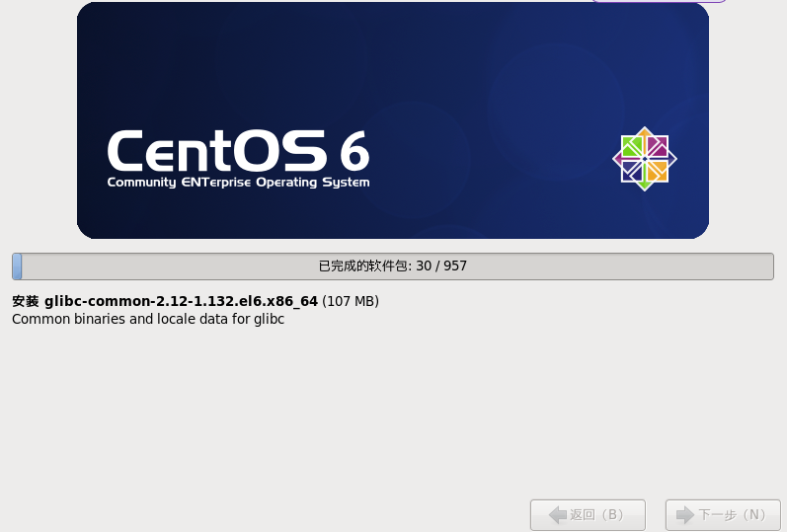This screenshot has height=532, width=787.
Task: Click the text 'Common binaries and locale data for glibc'
Action: pyautogui.click(x=148, y=319)
